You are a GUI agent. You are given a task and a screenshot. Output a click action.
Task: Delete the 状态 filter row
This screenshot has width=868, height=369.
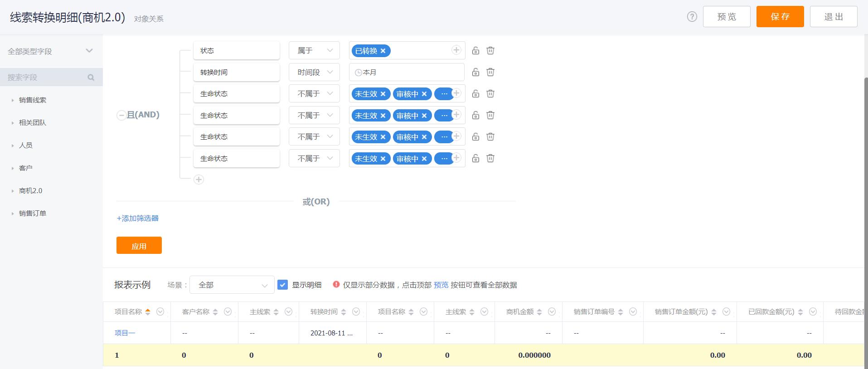[x=490, y=50]
